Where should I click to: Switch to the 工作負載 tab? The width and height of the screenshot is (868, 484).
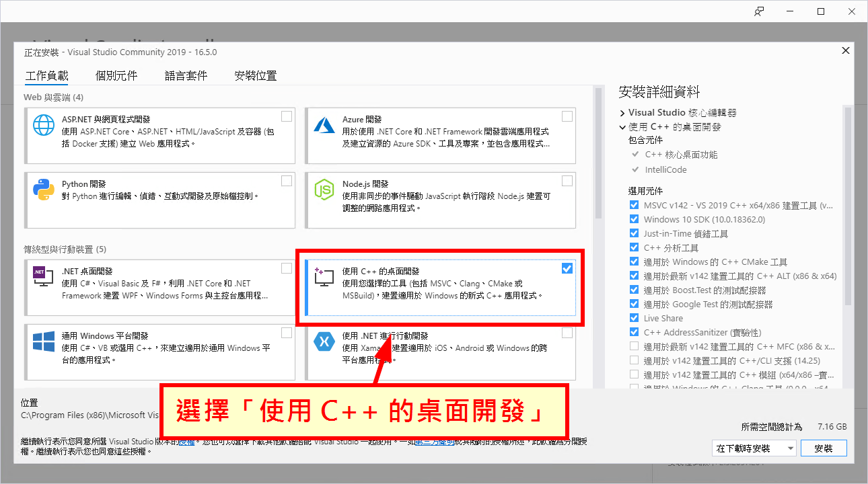pos(46,76)
